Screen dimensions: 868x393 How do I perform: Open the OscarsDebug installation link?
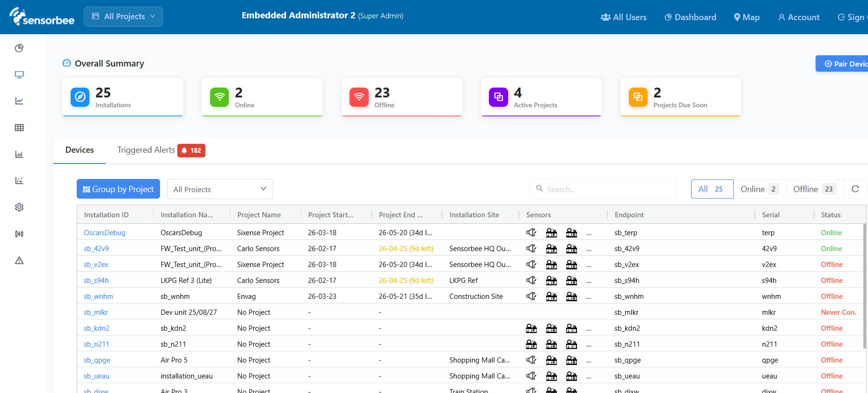[104, 233]
